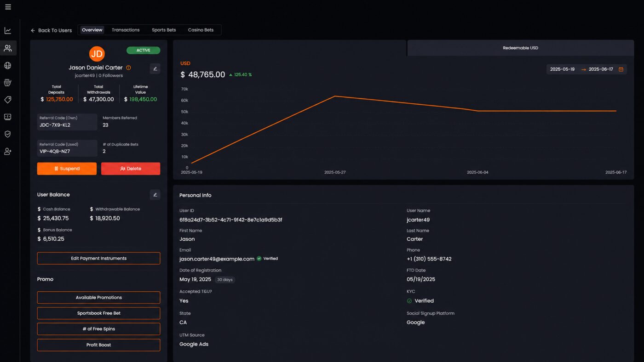Viewport: 644px width, 362px height.
Task: Click the used referral code VIP-4Q8-NZ7 field
Action: (x=67, y=148)
